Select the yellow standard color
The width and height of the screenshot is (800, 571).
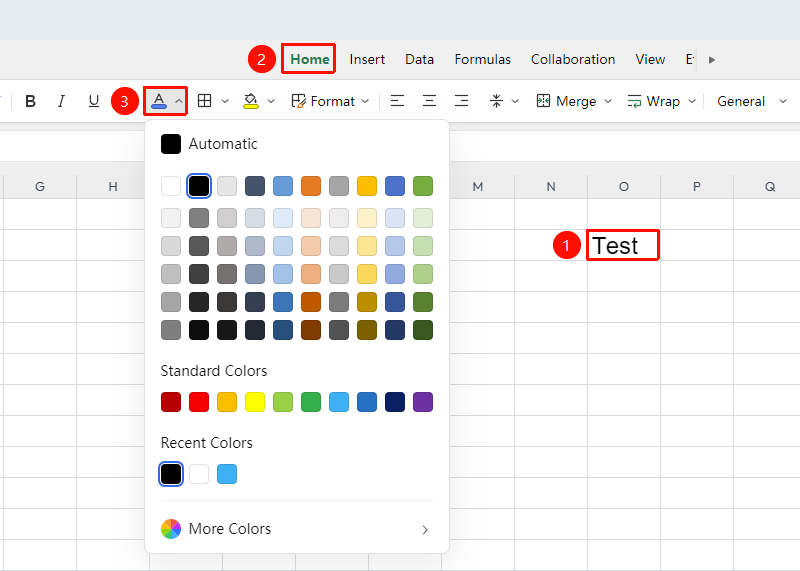(255, 402)
